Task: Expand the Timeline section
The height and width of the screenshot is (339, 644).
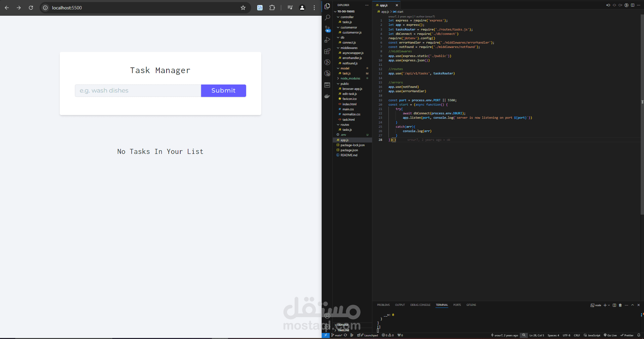Action: 343,330
